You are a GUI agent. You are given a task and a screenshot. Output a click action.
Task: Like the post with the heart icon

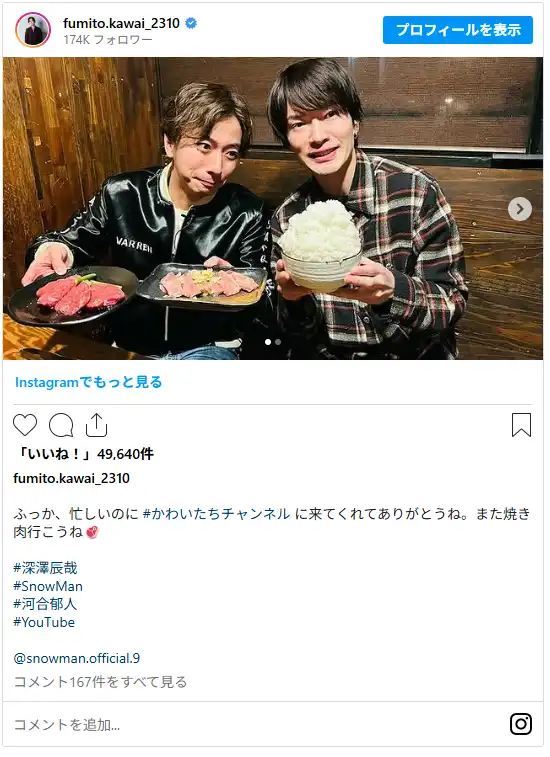[25, 425]
